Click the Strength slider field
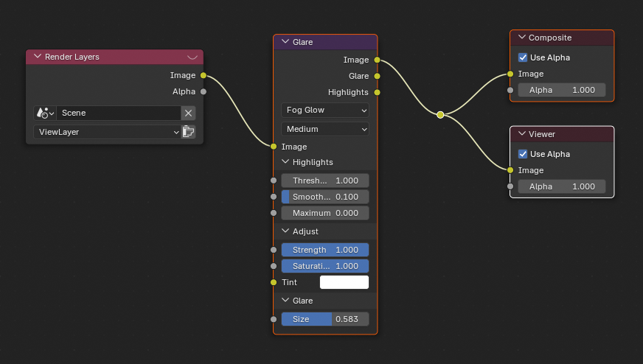 324,250
